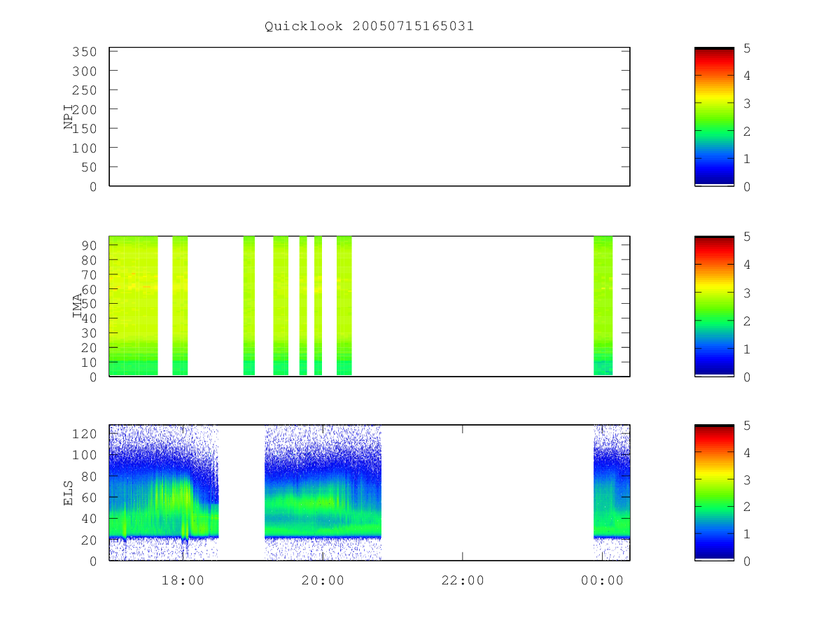Click the 10 tick on IMA axis
Viewport: 840px width, 630px height.
[x=88, y=363]
